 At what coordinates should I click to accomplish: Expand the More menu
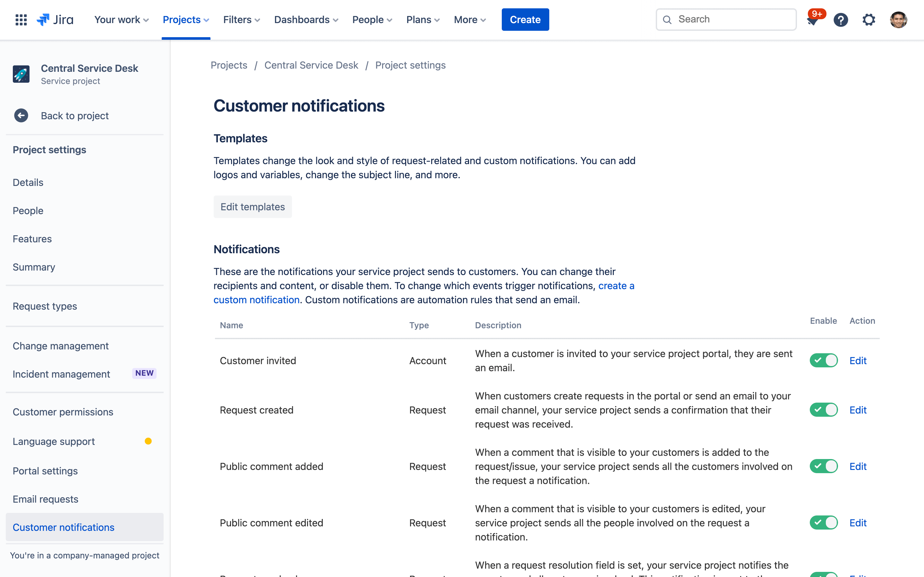pyautogui.click(x=469, y=20)
